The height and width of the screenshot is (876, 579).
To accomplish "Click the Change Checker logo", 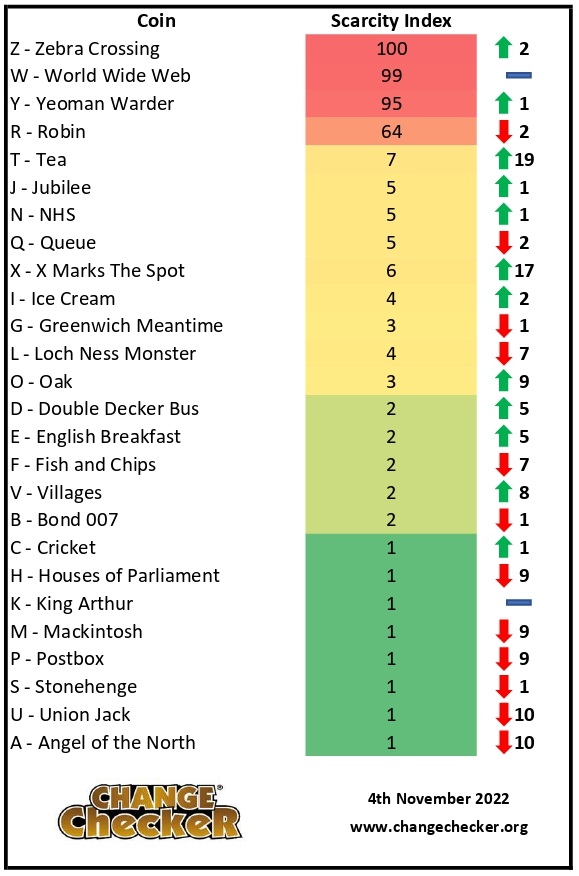I will pos(150,812).
